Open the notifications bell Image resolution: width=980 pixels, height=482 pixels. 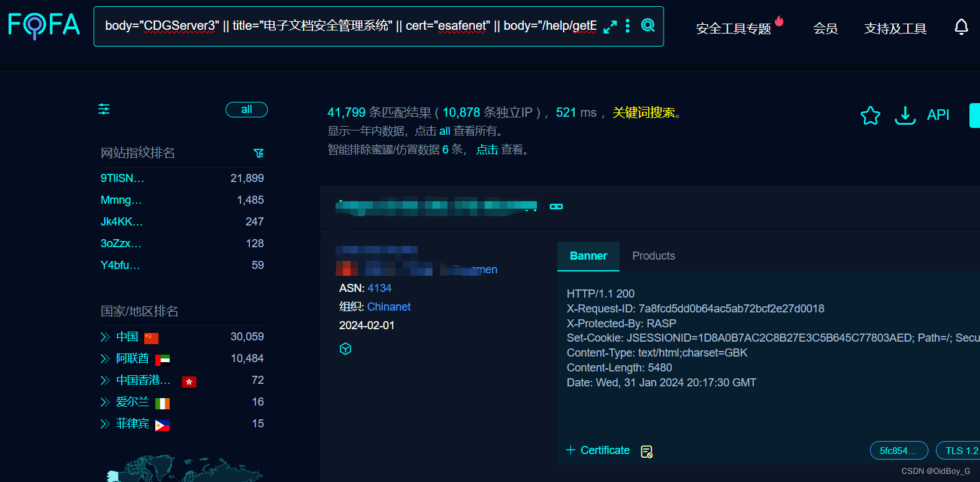click(961, 27)
